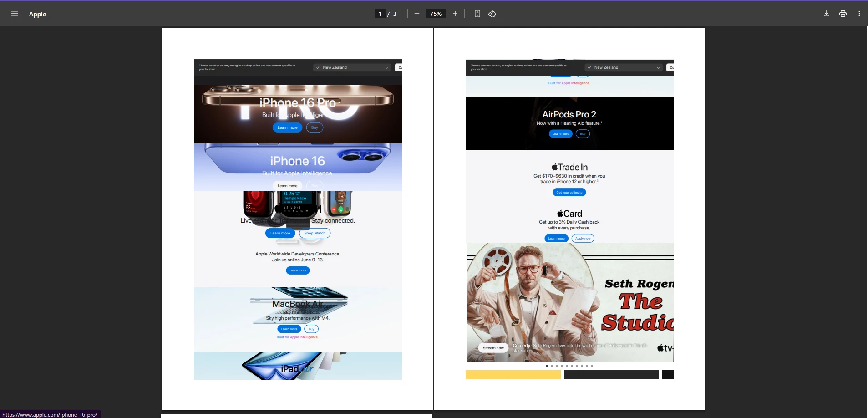The width and height of the screenshot is (868, 418).
Task: Click the zoom out minus icon
Action: tap(416, 14)
